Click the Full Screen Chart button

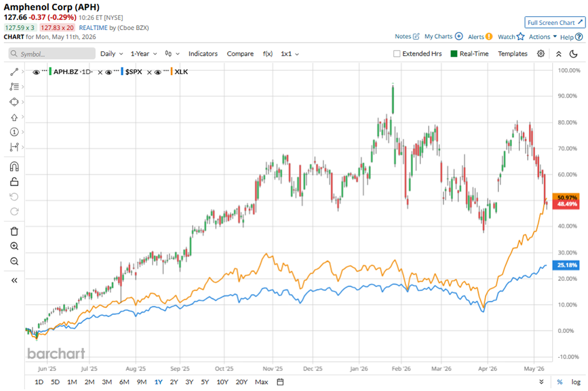point(555,23)
